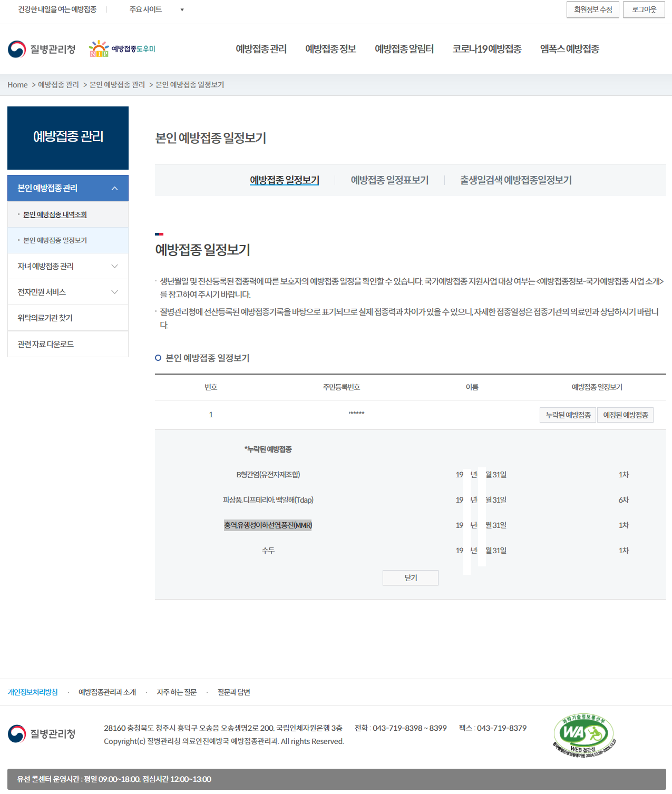
Task: Select the 예방접종 알림터 menu
Action: tap(404, 49)
